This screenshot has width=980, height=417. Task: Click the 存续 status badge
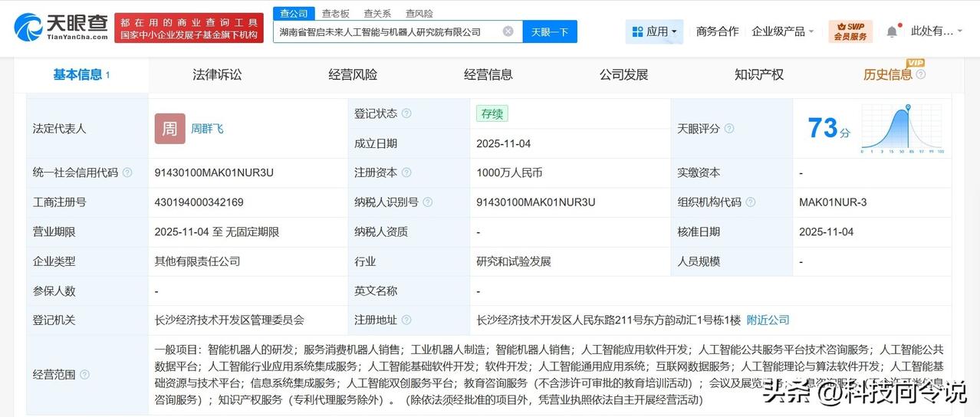point(492,113)
